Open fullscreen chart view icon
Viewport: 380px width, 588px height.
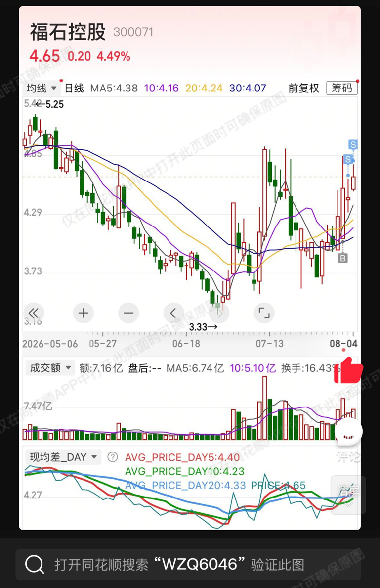click(x=264, y=313)
